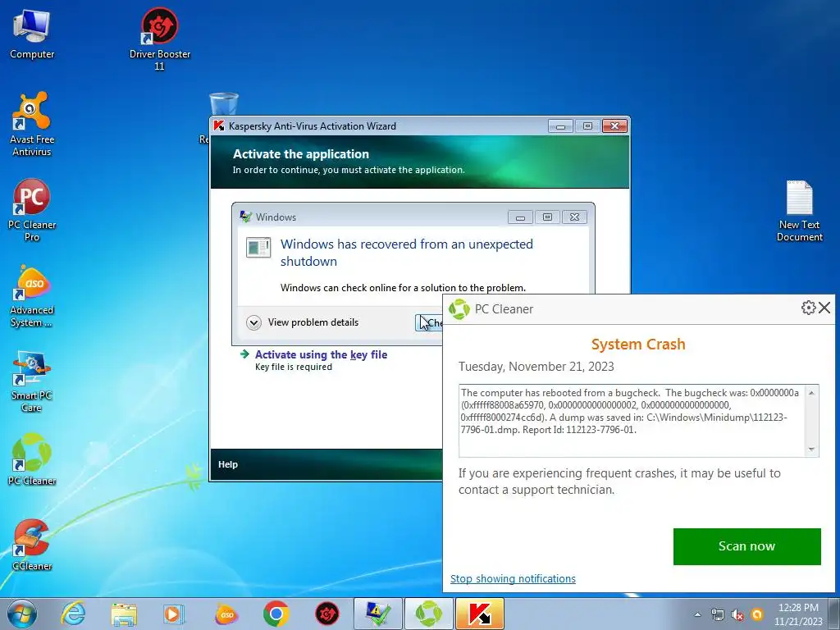Click the Show Desktop strip in taskbar
Viewport: 840px width, 630px height.
click(836, 614)
